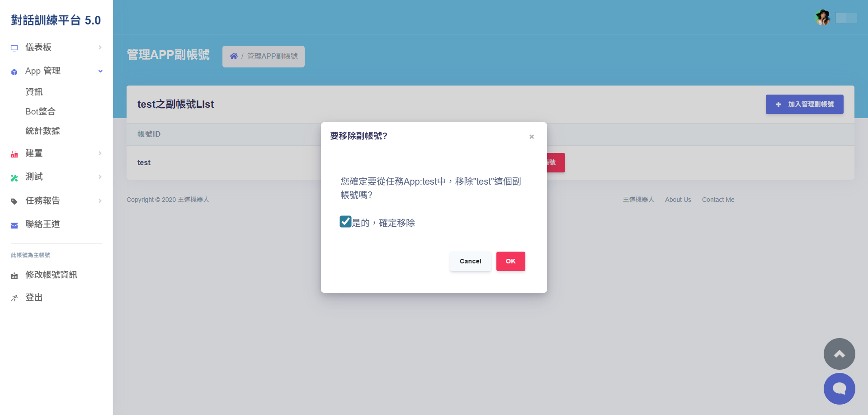Collapse the App 管理 menu chevron

(x=100, y=71)
